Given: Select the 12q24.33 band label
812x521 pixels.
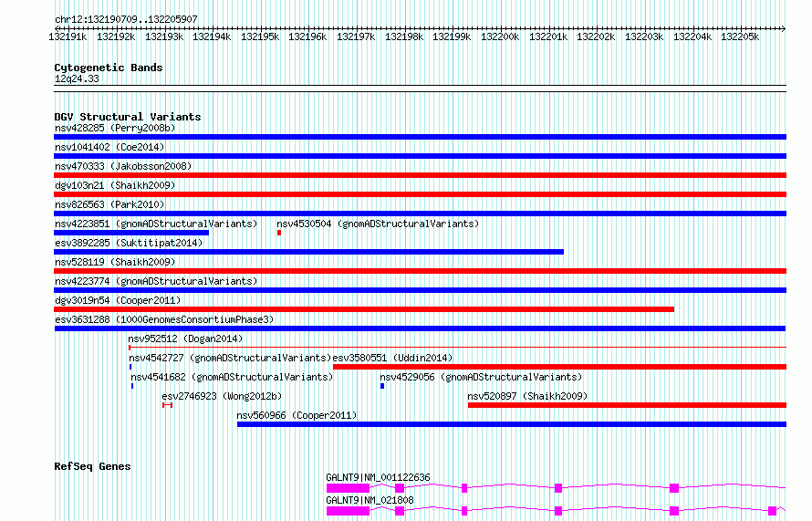Looking at the screenshot, I should coord(77,78).
